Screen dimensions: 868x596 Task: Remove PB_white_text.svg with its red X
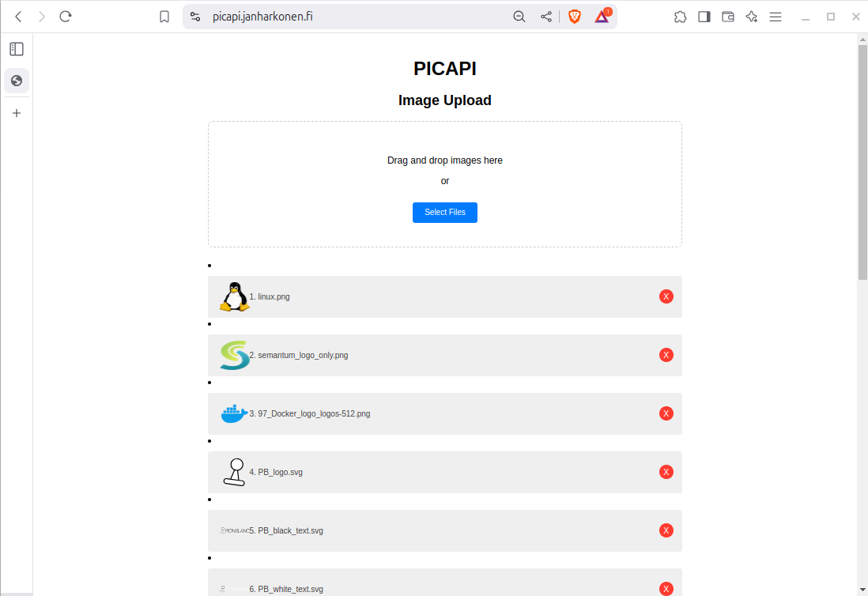pyautogui.click(x=666, y=589)
